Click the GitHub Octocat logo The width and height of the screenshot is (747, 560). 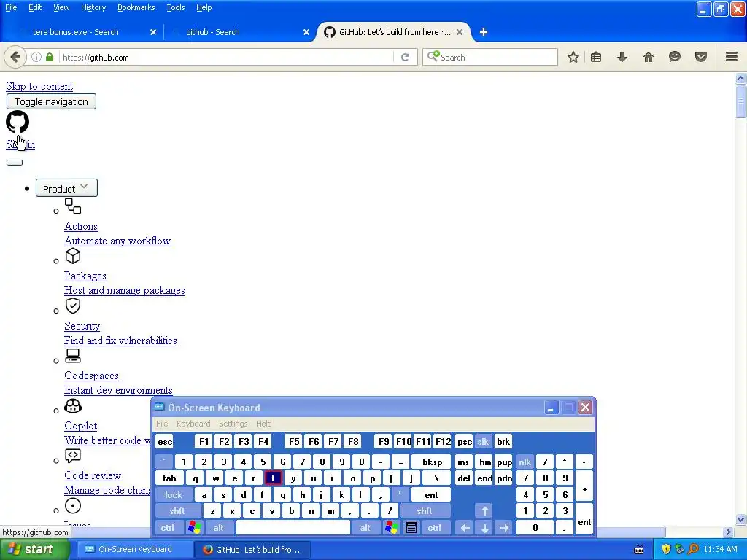18,122
